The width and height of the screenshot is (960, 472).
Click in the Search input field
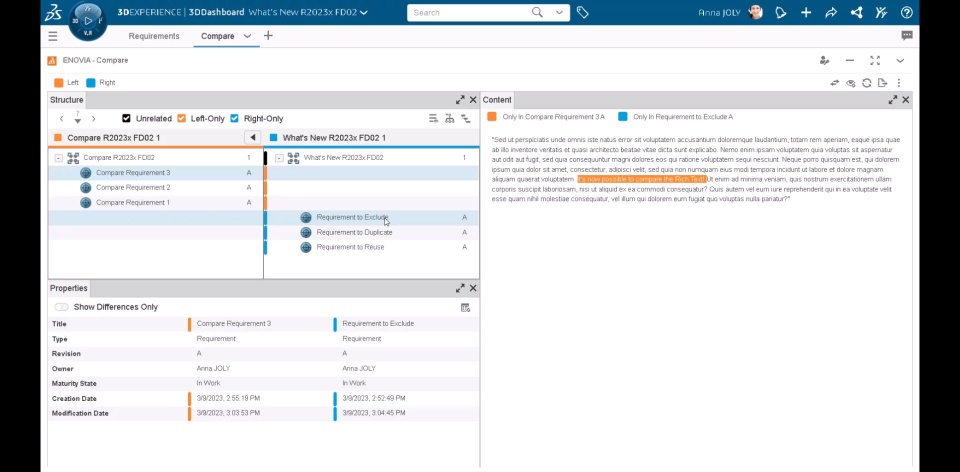pyautogui.click(x=468, y=12)
